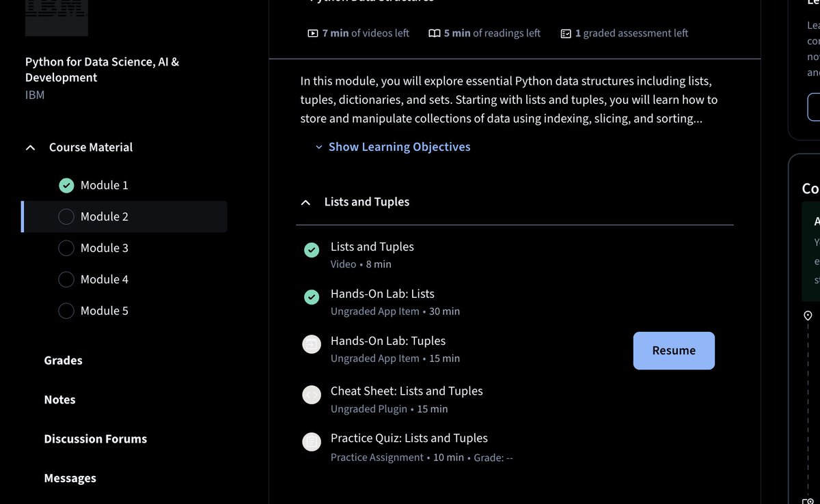
Task: Select the Module 5 status circle
Action: (66, 311)
